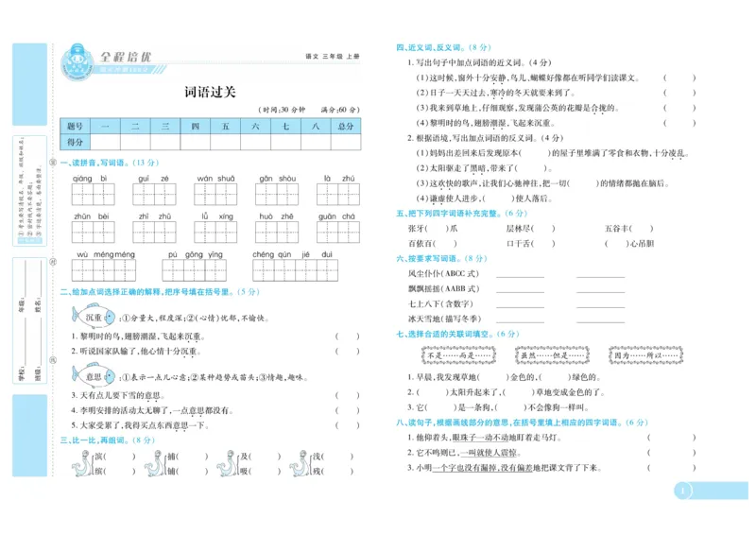The height and width of the screenshot is (535, 756).
Task: Click section heading 二、给加点词选择正确的解释
Action: pyautogui.click(x=160, y=292)
